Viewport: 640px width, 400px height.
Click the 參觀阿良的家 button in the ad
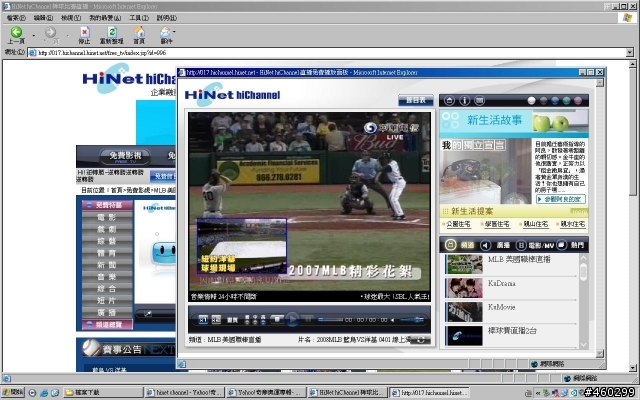pyautogui.click(x=561, y=199)
